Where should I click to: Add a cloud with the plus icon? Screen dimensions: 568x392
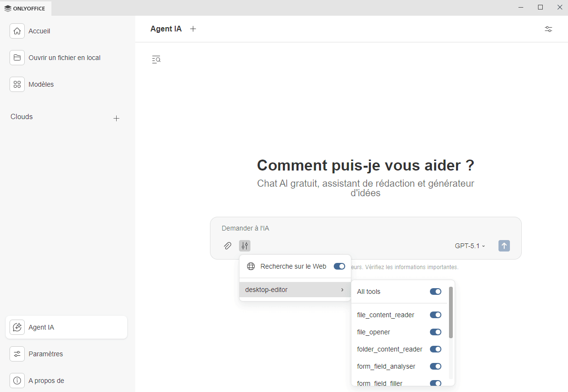click(116, 118)
